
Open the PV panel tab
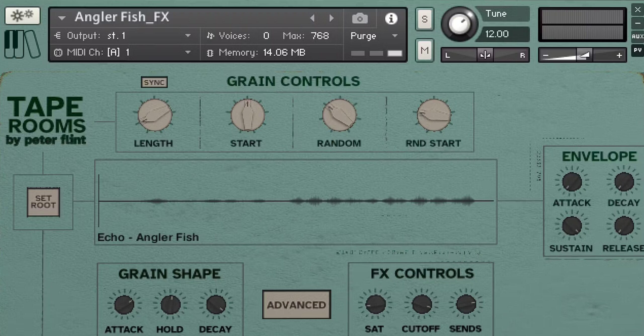(637, 50)
